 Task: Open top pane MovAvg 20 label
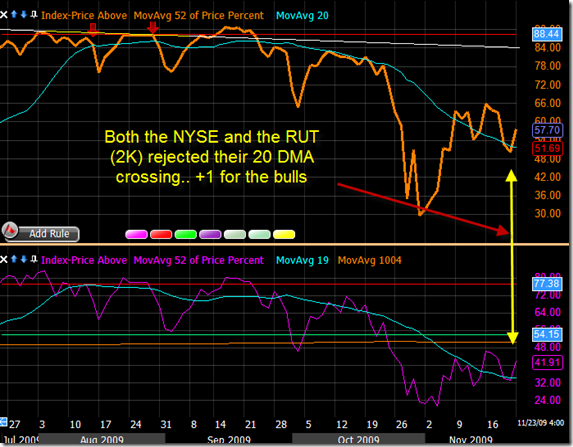[302, 15]
